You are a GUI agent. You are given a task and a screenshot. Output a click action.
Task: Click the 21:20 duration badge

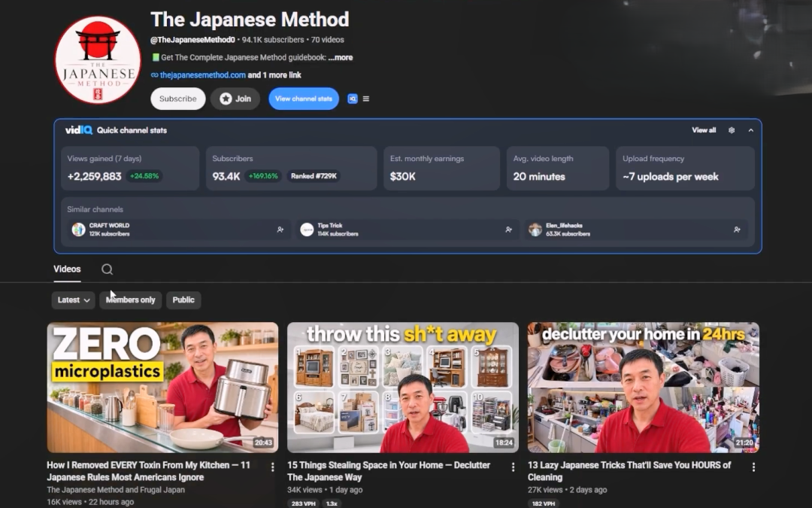tap(744, 443)
